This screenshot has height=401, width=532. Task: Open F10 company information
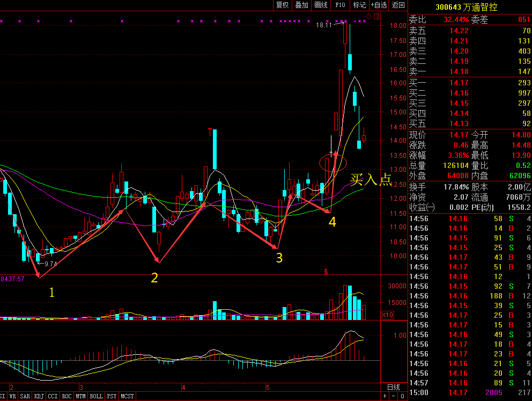tap(340, 5)
